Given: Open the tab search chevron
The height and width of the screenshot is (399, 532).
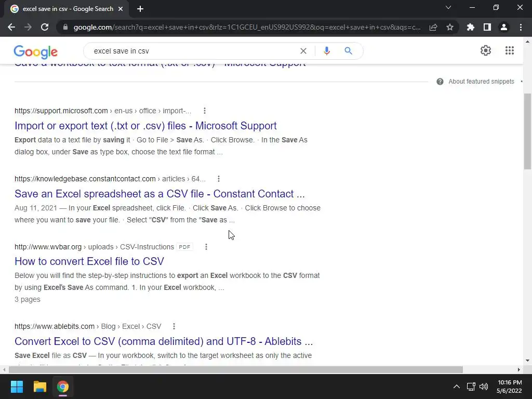Looking at the screenshot, I should point(448,7).
